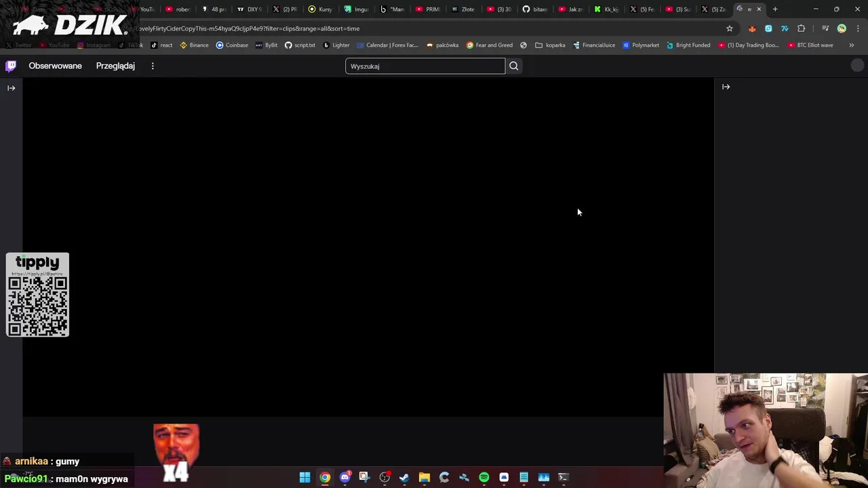This screenshot has width=868, height=488.
Task: Open the koparka bookmarks folder
Action: [x=550, y=45]
